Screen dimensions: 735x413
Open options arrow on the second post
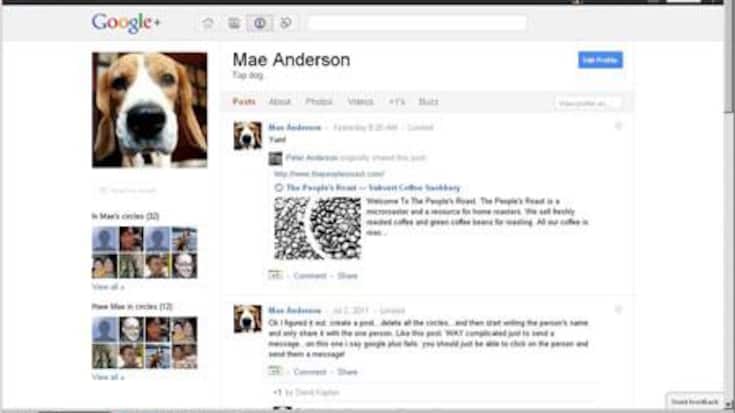(618, 309)
